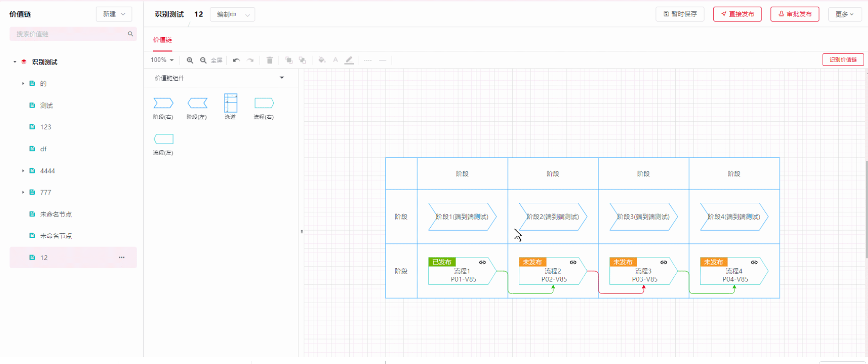Viewport: 868px width, 364px height.
Task: Select the df tree item
Action: click(x=43, y=149)
